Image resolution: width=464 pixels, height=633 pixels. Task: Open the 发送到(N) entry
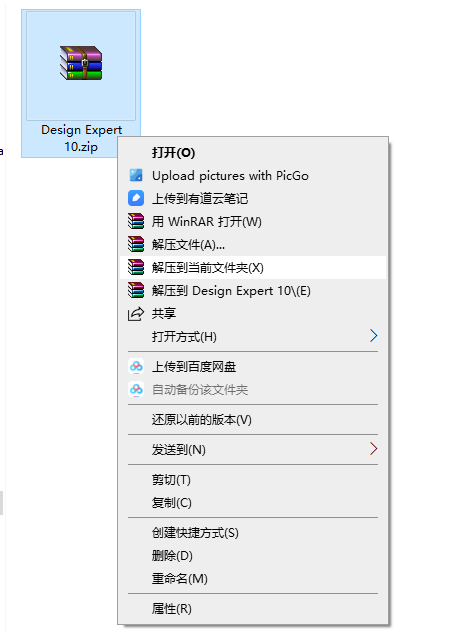coord(253,450)
